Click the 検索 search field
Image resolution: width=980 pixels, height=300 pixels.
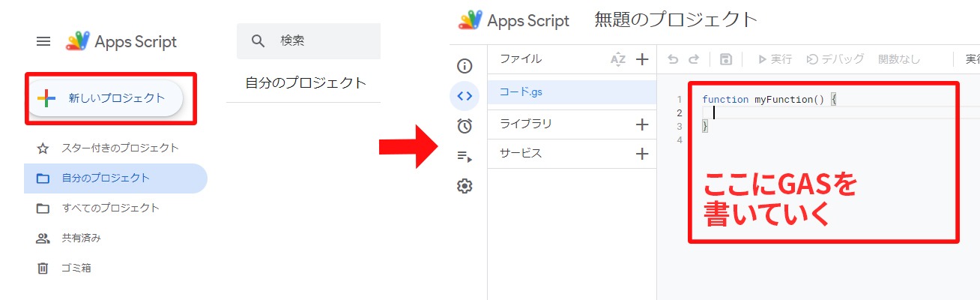(x=309, y=41)
